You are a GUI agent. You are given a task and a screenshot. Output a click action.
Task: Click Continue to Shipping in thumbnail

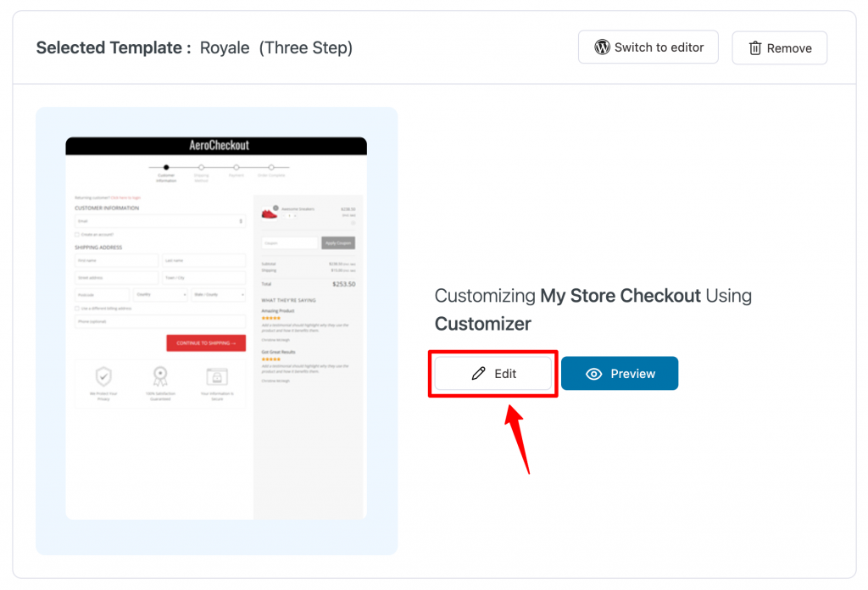point(206,343)
